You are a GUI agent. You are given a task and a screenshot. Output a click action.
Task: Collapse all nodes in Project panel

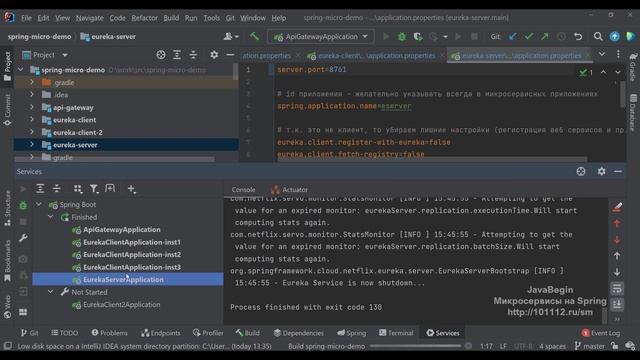(x=193, y=55)
